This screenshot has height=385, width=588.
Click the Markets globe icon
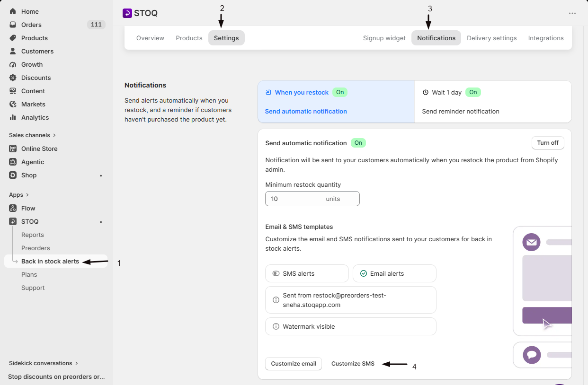[13, 104]
